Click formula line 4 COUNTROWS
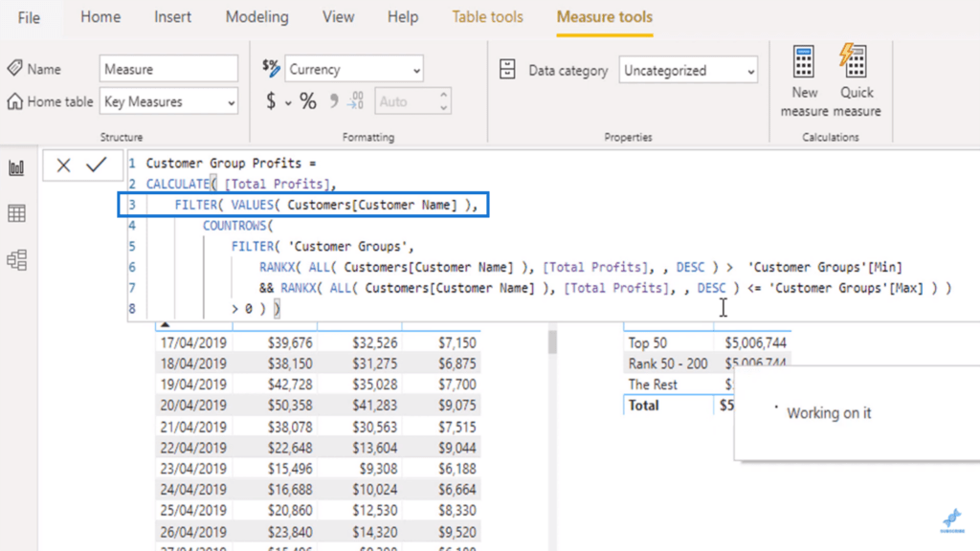The image size is (980, 551). coord(237,226)
